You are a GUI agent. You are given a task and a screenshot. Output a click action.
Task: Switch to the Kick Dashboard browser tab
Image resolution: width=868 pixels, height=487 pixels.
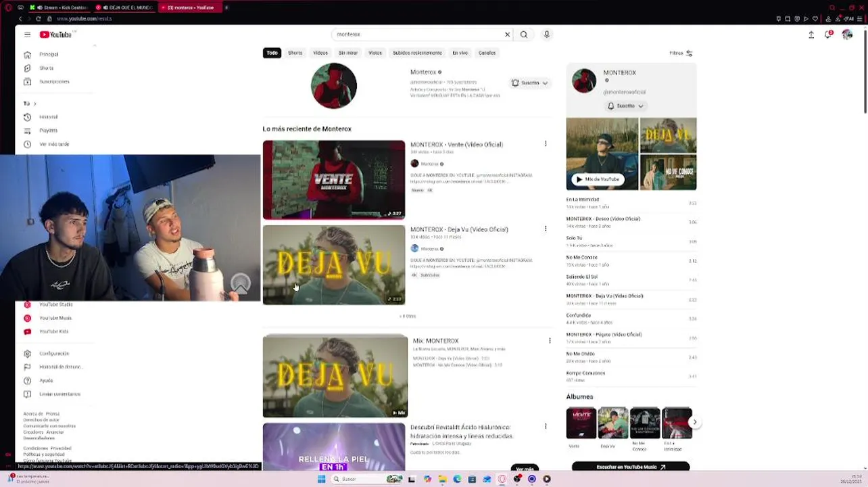coord(59,7)
